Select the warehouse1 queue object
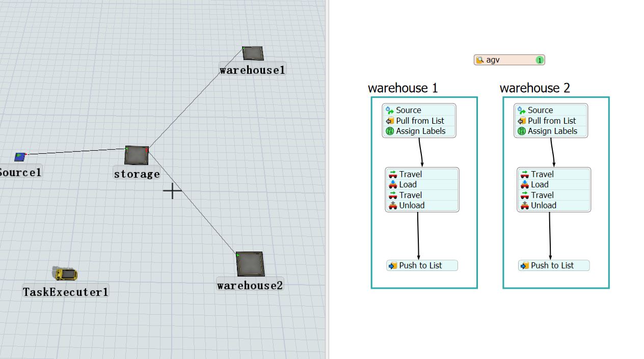Screen dimensions: 644x359 click(253, 53)
